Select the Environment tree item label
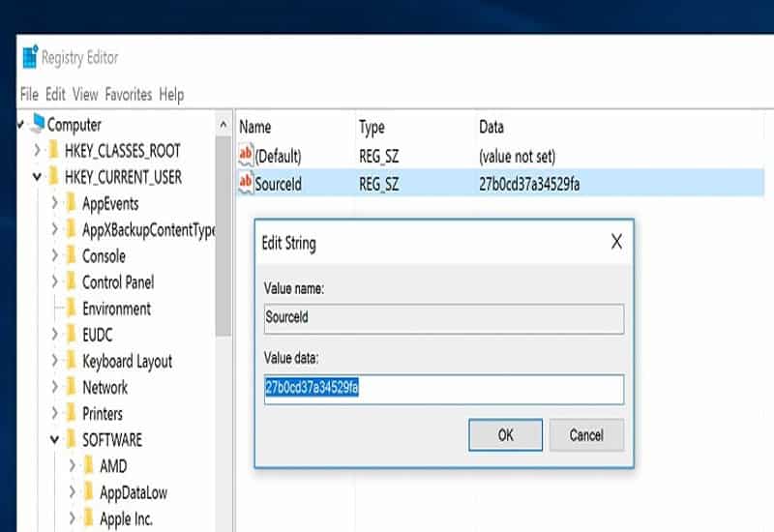This screenshot has width=774, height=532. point(116,309)
